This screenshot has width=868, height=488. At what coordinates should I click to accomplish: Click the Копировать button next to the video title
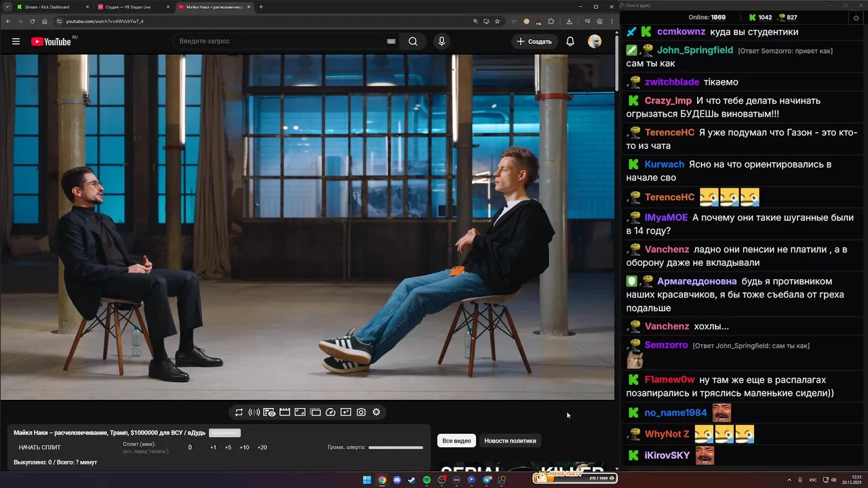click(224, 433)
